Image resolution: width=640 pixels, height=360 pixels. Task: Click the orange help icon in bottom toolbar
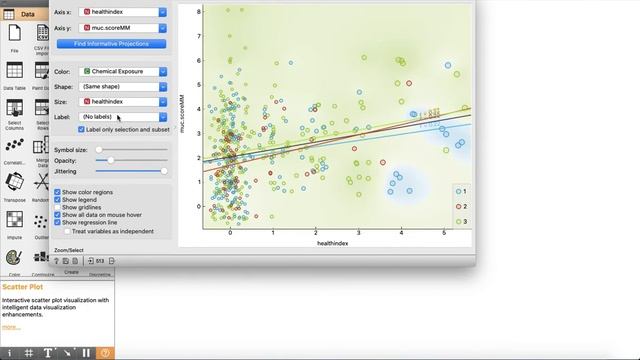[105, 353]
